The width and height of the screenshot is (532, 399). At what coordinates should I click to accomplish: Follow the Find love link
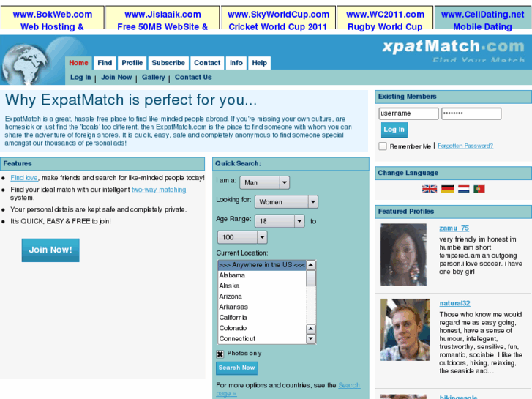(x=24, y=178)
